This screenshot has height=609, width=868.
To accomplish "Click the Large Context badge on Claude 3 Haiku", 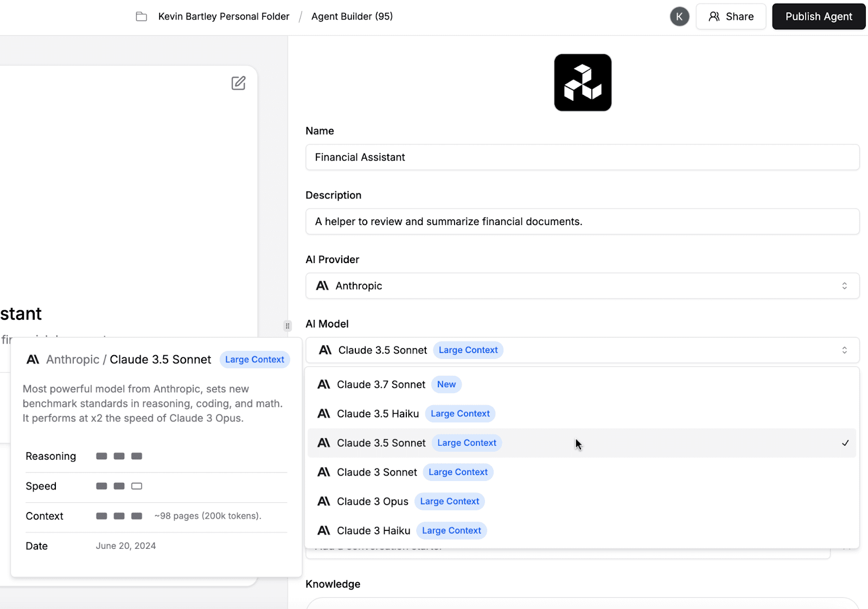I will 451,531.
